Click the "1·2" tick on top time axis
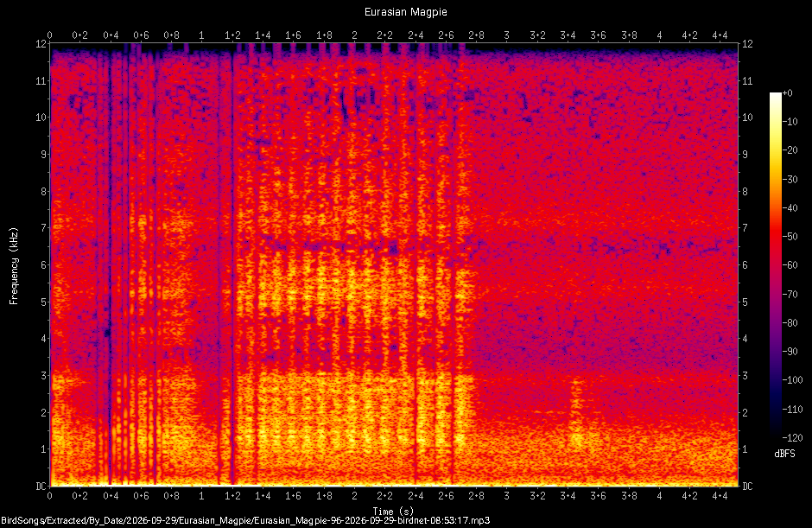812x528 pixels. 232,35
